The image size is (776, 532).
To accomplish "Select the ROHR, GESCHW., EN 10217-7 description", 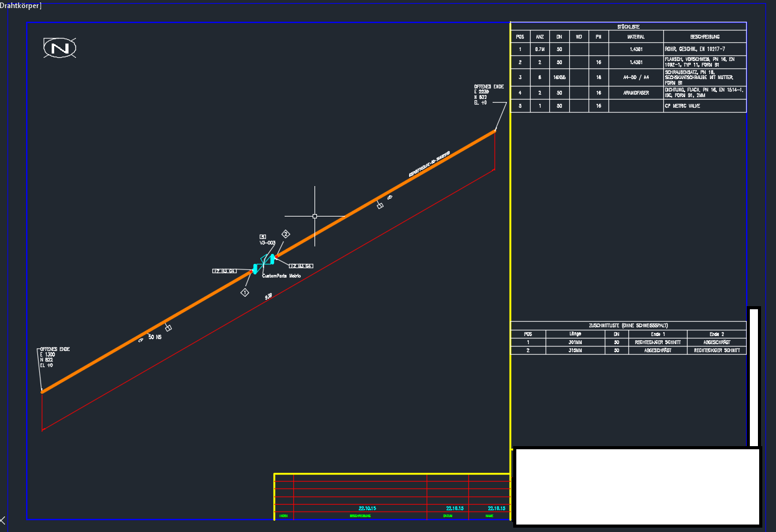I will (x=704, y=49).
